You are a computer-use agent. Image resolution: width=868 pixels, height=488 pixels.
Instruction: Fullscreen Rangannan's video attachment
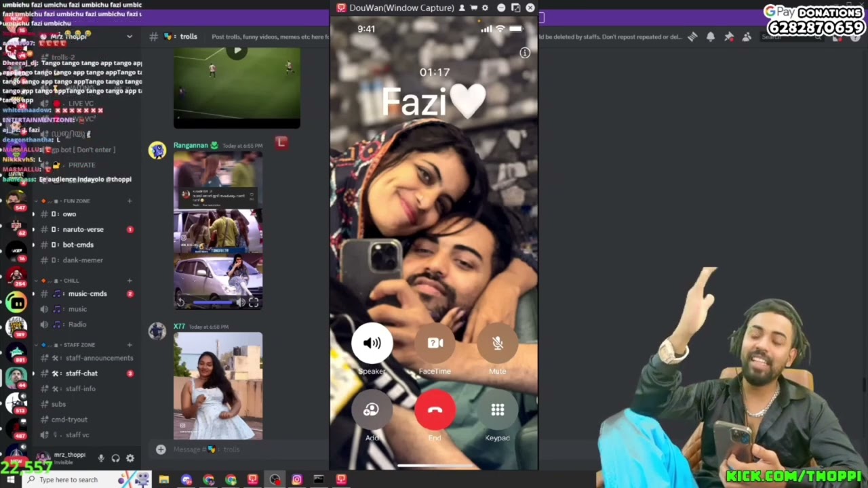(x=254, y=303)
